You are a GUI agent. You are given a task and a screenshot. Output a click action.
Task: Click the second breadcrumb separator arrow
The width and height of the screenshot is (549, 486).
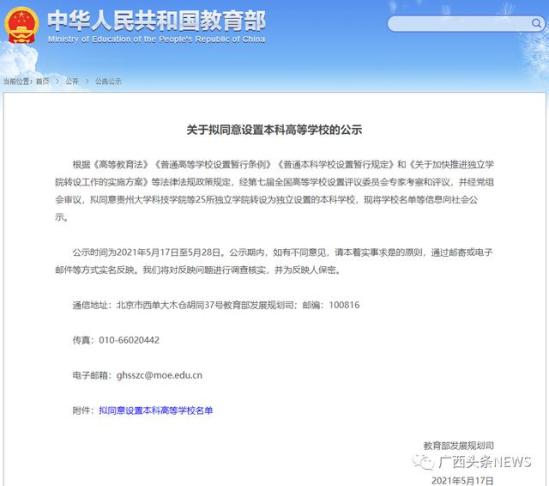[87, 82]
